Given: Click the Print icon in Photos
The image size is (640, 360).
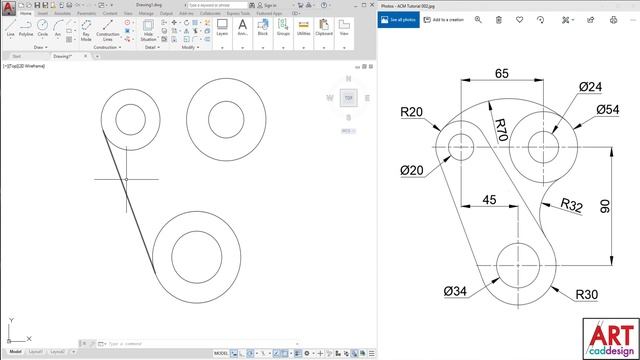Looking at the screenshot, I should (x=613, y=20).
